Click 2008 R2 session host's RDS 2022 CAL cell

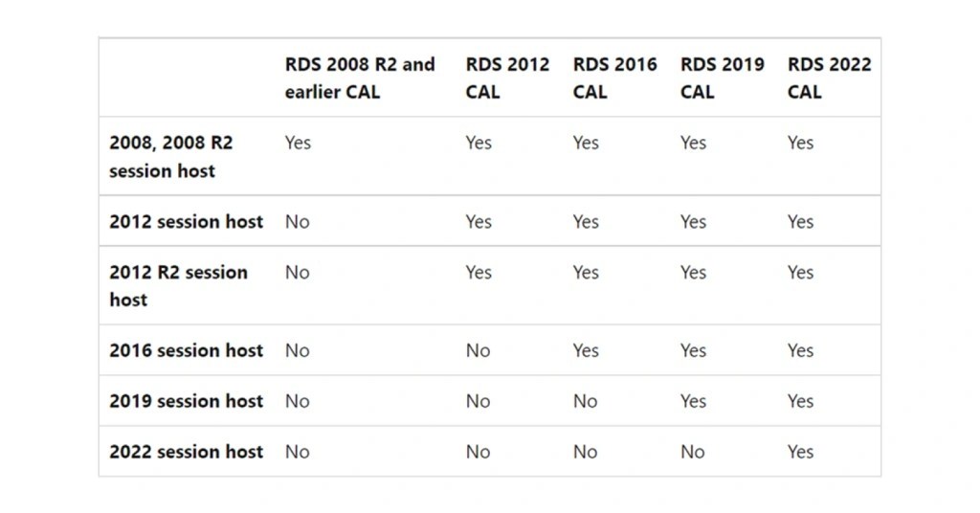click(800, 144)
